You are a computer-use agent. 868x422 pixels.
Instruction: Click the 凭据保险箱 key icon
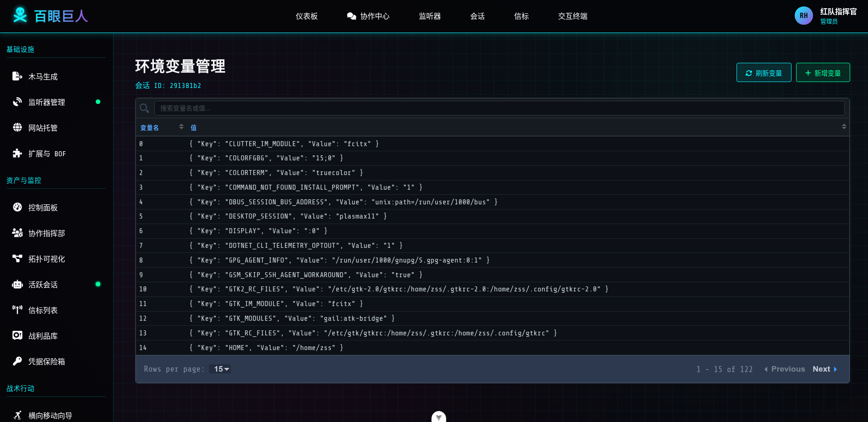pyautogui.click(x=17, y=362)
